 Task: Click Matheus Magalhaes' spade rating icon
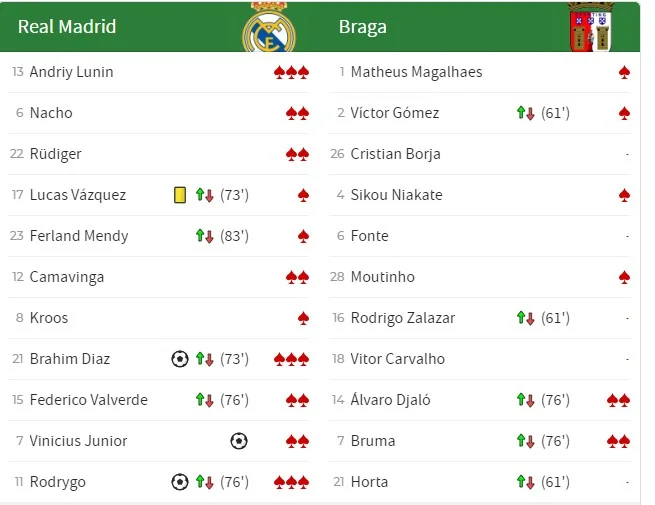pos(624,72)
